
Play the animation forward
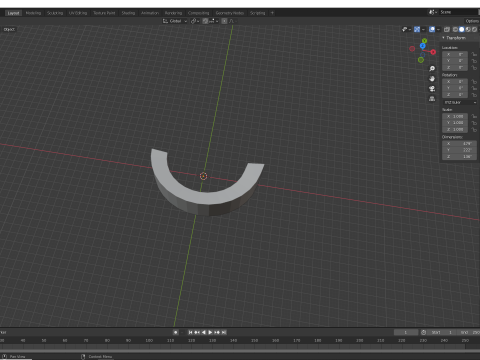(x=210, y=332)
